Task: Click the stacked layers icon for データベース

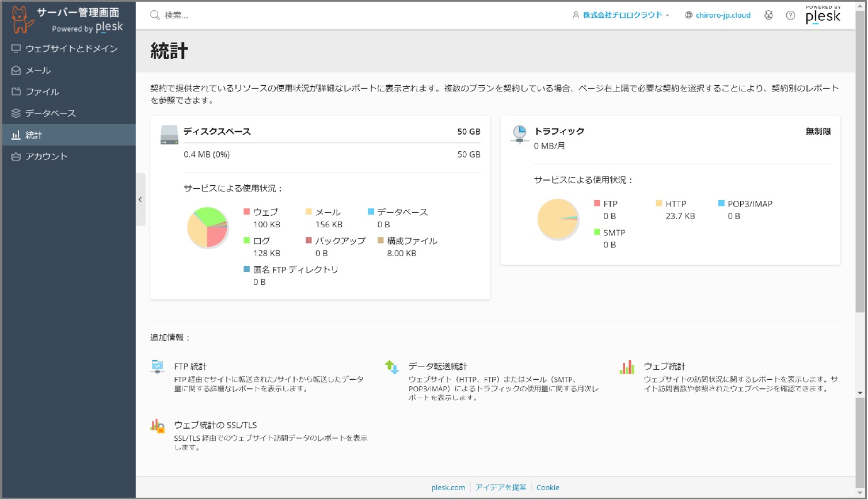Action: click(16, 113)
